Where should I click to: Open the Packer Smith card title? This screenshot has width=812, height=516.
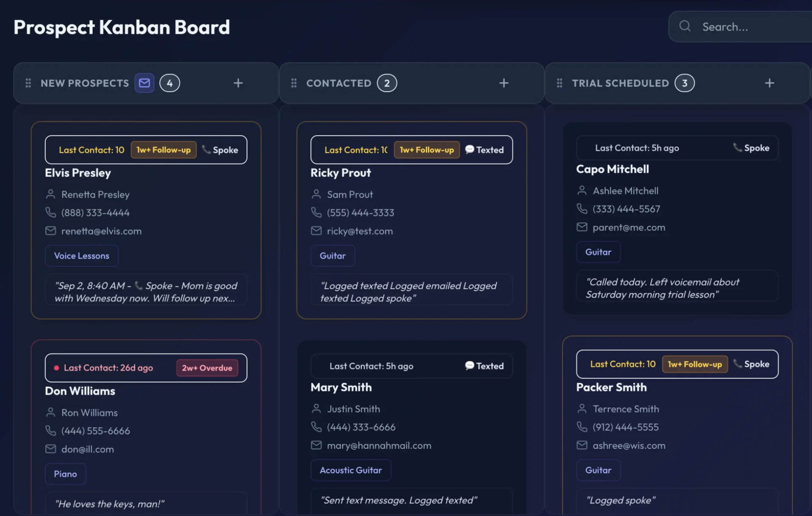point(612,387)
